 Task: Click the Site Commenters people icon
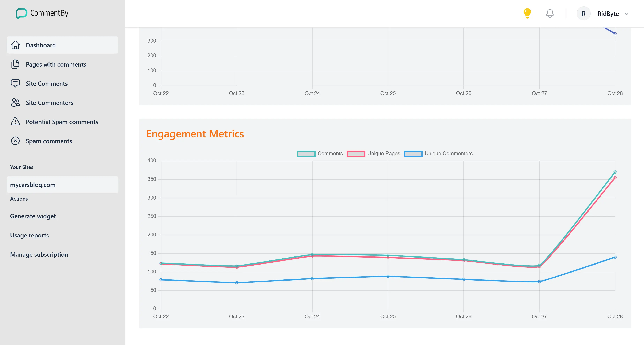point(15,102)
